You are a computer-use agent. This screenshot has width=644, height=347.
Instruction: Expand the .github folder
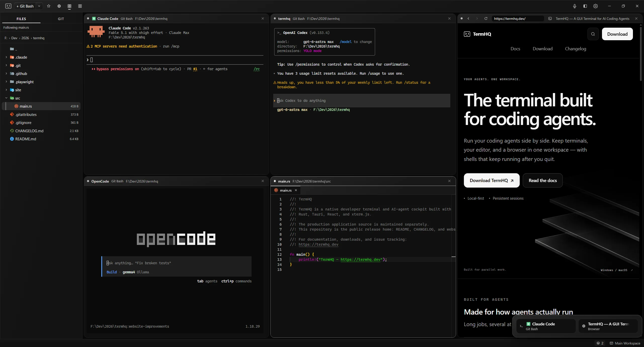coord(6,74)
